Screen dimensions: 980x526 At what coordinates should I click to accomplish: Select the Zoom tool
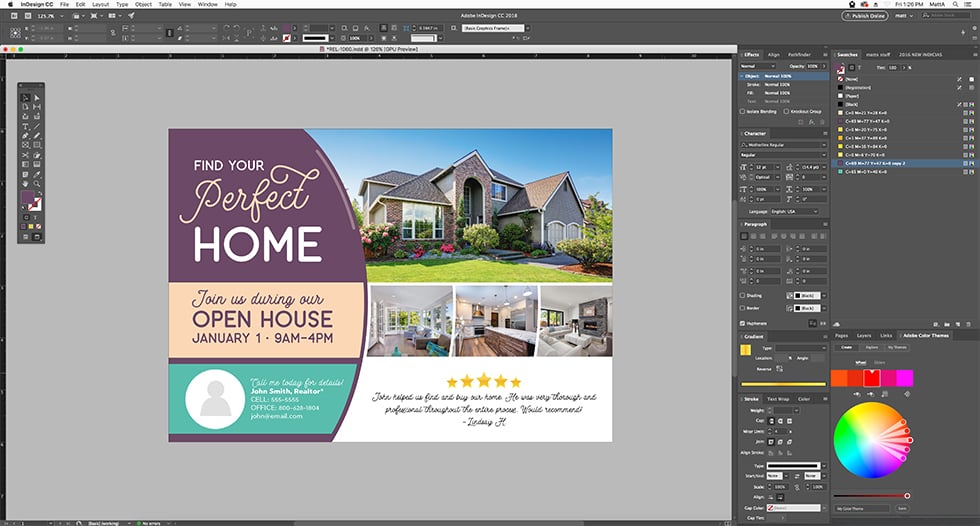pyautogui.click(x=37, y=183)
